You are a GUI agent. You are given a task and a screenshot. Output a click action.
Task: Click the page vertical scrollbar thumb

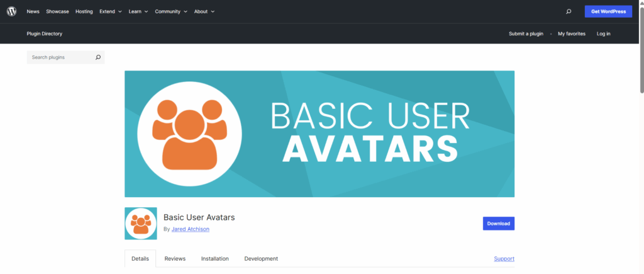pyautogui.click(x=641, y=50)
